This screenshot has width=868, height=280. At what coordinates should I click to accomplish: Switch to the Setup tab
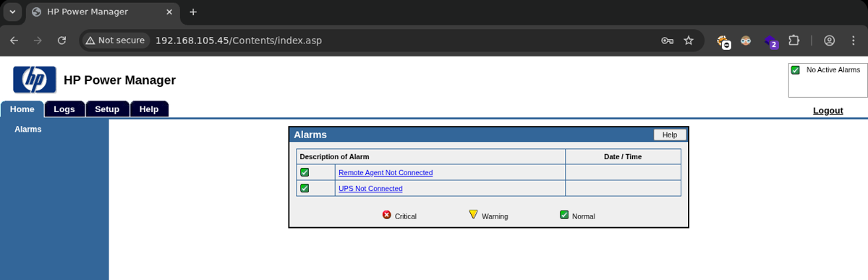[107, 109]
